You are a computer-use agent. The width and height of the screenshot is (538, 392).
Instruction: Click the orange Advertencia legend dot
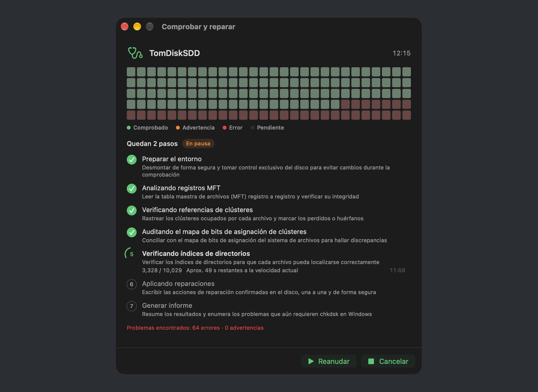tap(178, 128)
